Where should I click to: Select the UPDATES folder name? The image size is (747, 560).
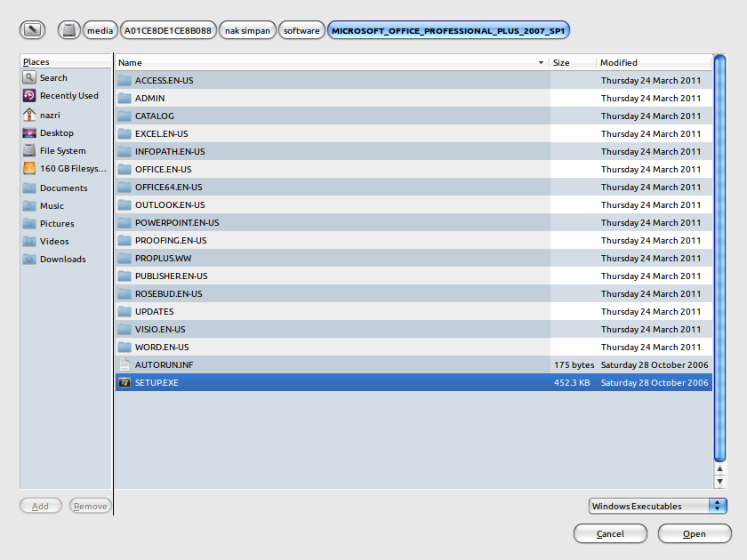pyautogui.click(x=155, y=311)
